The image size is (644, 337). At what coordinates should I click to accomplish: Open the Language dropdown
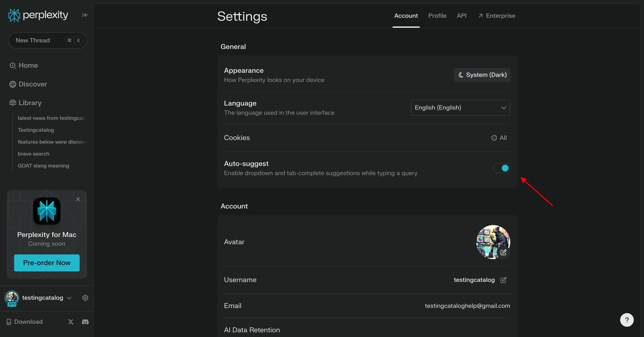460,108
